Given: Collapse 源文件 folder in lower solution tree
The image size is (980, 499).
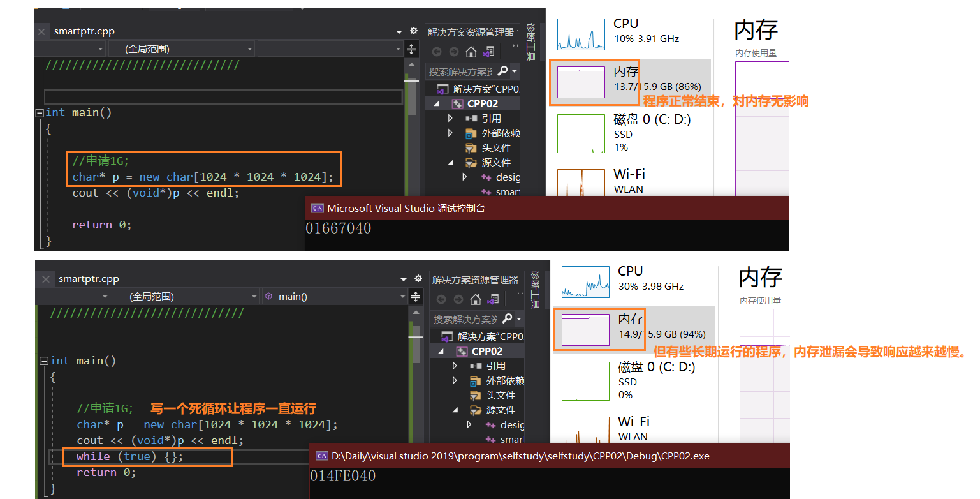Looking at the screenshot, I should pyautogui.click(x=455, y=410).
